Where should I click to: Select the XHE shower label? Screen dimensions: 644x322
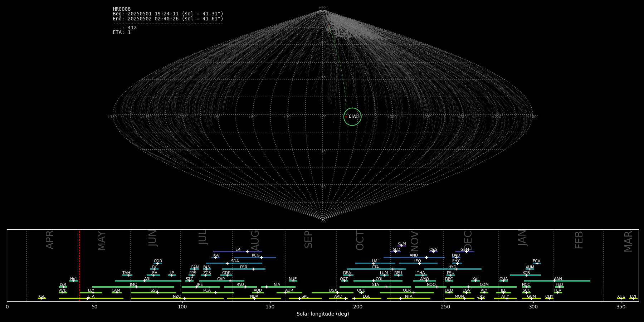pyautogui.click(x=621, y=296)
